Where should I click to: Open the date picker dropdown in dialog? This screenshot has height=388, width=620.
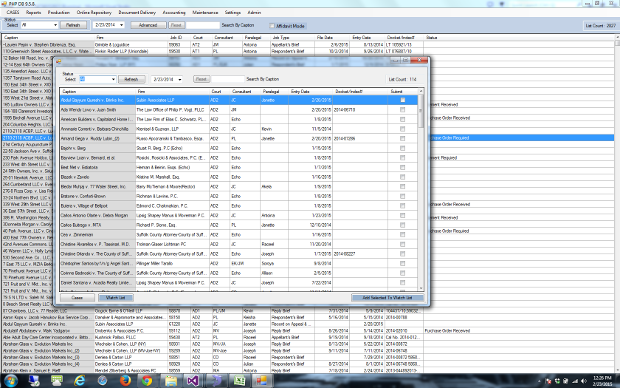pos(180,79)
